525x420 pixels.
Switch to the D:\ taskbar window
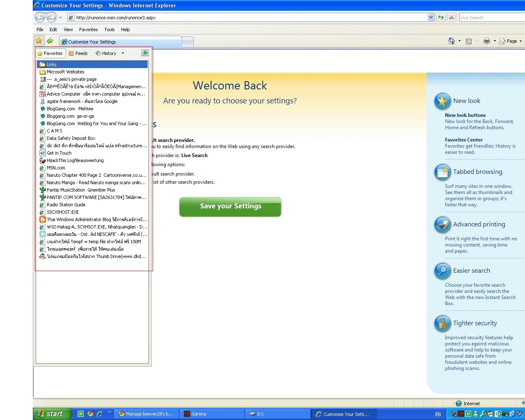[x=278, y=414]
